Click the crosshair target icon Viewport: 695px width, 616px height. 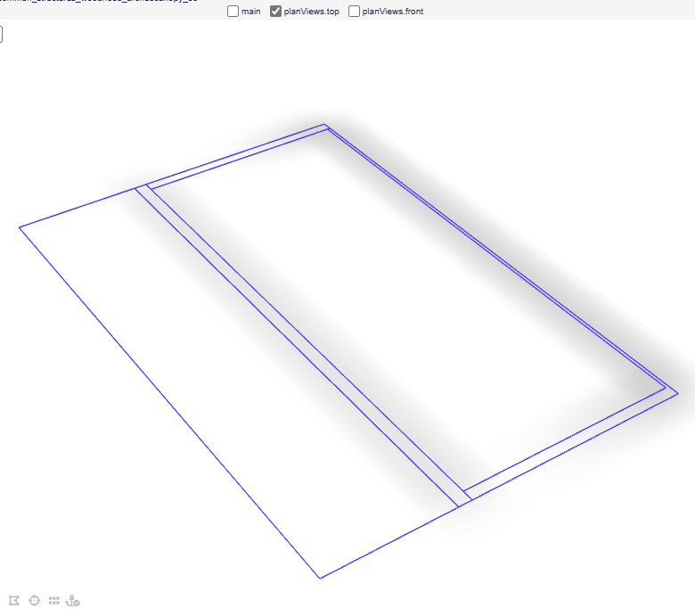point(35,601)
